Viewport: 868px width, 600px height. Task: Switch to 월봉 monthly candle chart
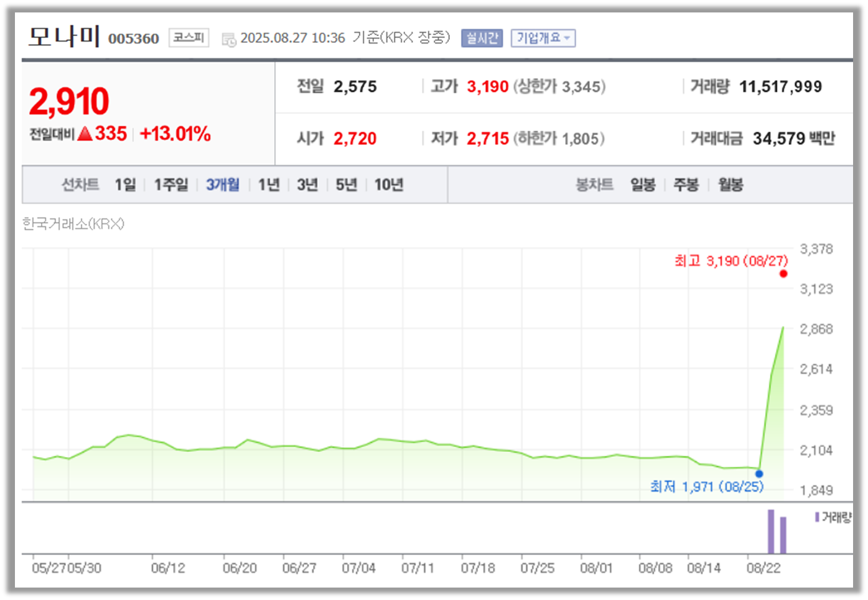click(730, 185)
